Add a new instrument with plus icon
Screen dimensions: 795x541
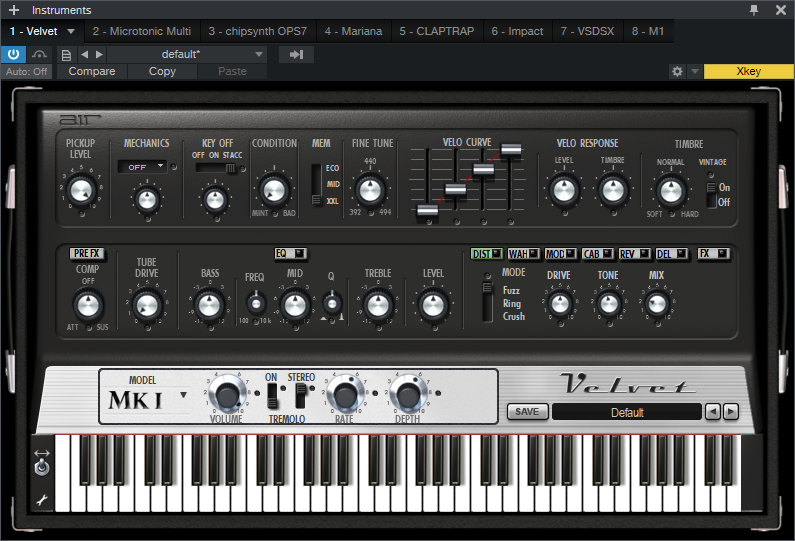[x=14, y=10]
